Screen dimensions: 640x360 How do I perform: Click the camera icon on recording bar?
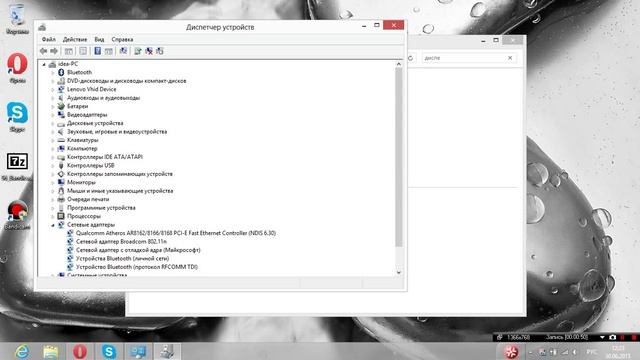[x=612, y=337]
